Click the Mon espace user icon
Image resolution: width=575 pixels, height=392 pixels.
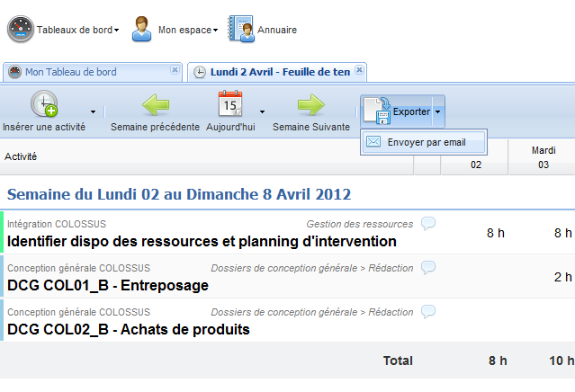141,29
